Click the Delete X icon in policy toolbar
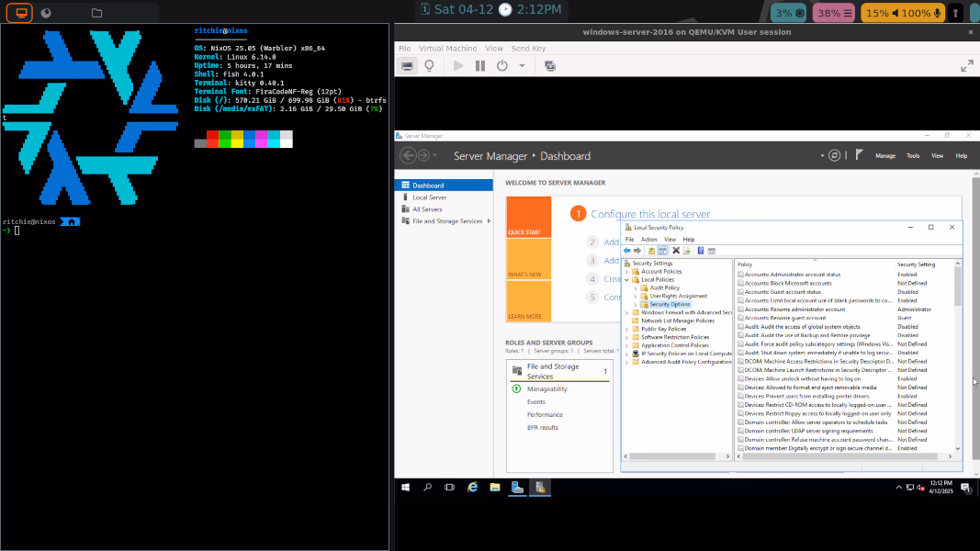980x551 pixels. pos(676,251)
